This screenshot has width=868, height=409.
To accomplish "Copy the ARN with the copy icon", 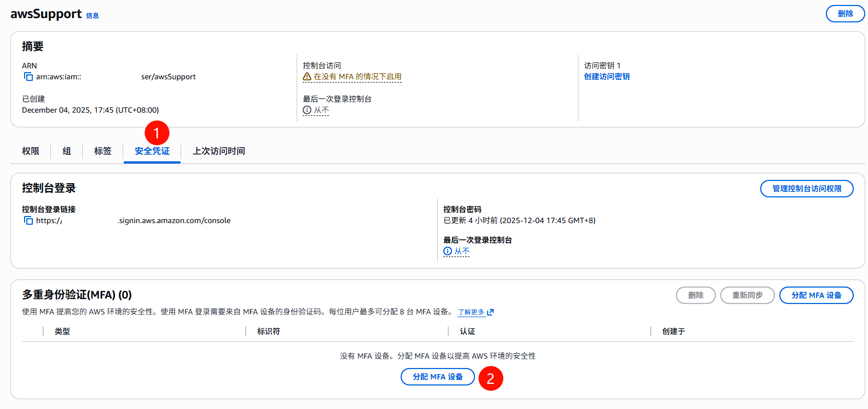I will pyautogui.click(x=28, y=77).
